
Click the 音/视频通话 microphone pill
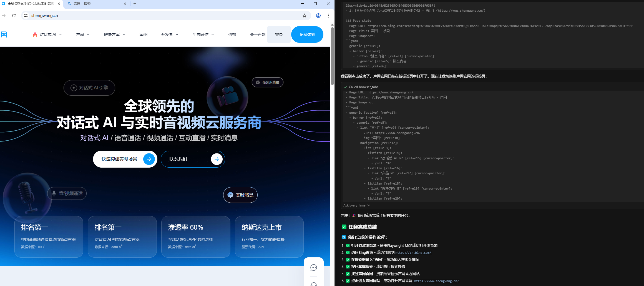(x=67, y=193)
